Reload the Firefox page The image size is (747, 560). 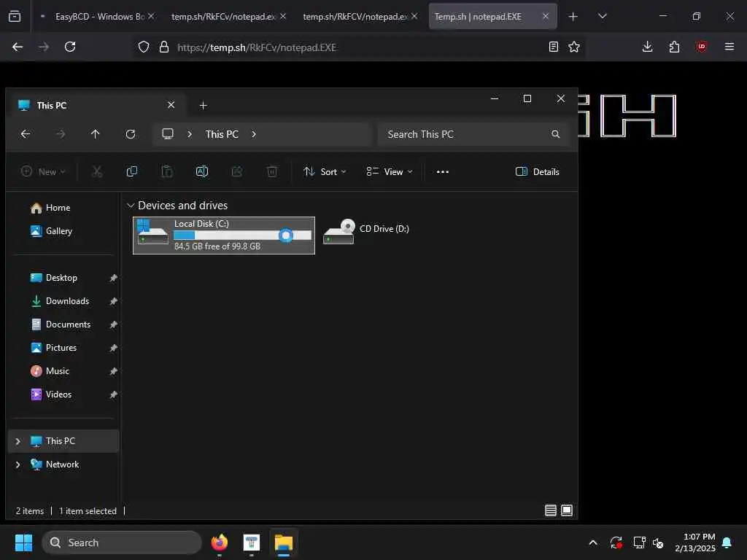70,47
